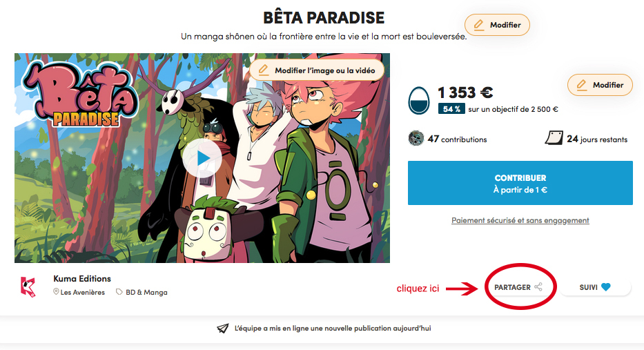Click pencil icon on Modifier l'image button
Viewport: 644px width, 350px height.
point(263,70)
